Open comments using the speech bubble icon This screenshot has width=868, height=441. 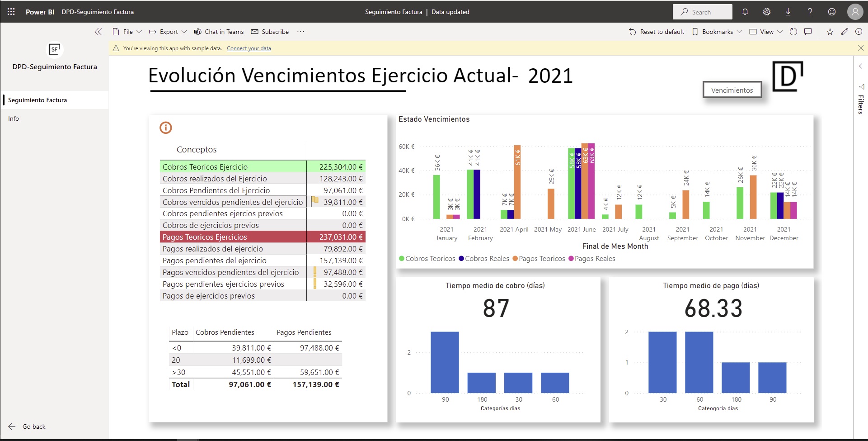coord(809,32)
